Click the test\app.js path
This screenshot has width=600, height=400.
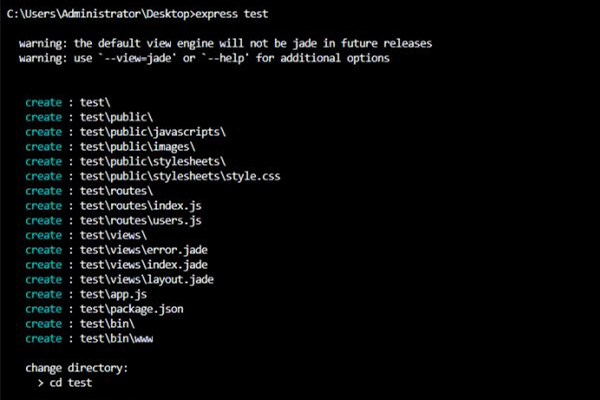pyautogui.click(x=113, y=294)
